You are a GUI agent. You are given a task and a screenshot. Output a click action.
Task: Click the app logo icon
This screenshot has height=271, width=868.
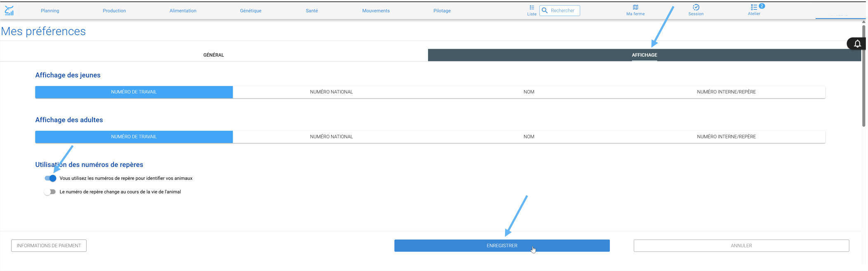(x=9, y=11)
